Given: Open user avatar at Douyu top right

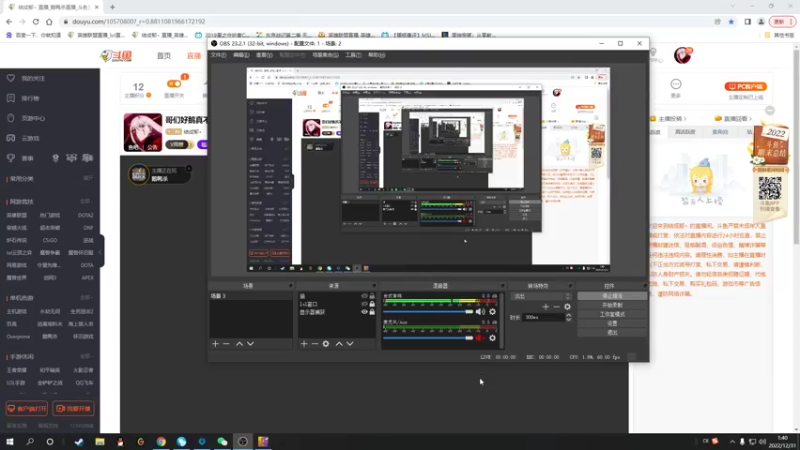Looking at the screenshot, I should point(682,55).
